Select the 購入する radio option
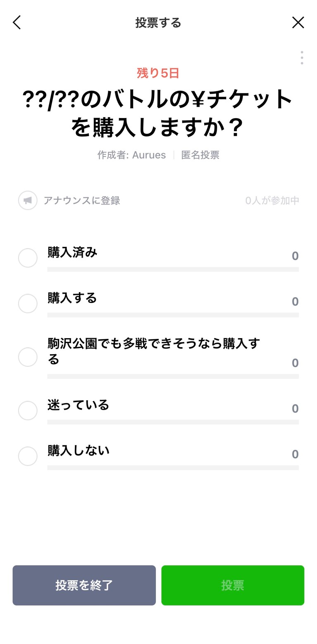 tap(28, 303)
